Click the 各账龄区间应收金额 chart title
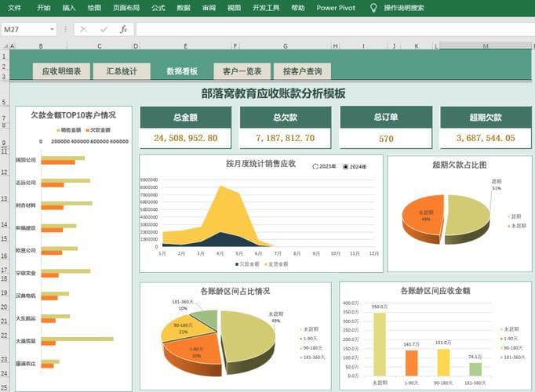The width and height of the screenshot is (535, 392). tap(435, 291)
